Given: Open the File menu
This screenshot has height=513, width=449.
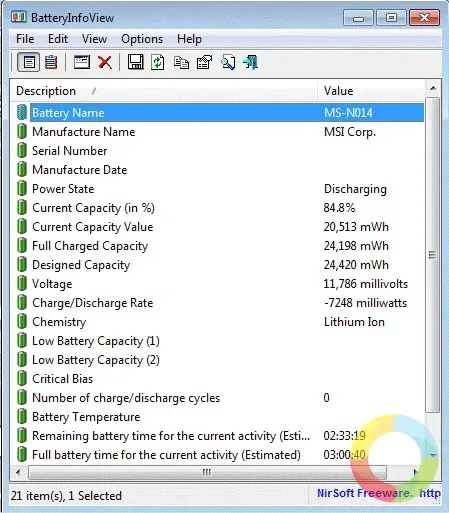Looking at the screenshot, I should 25,39.
